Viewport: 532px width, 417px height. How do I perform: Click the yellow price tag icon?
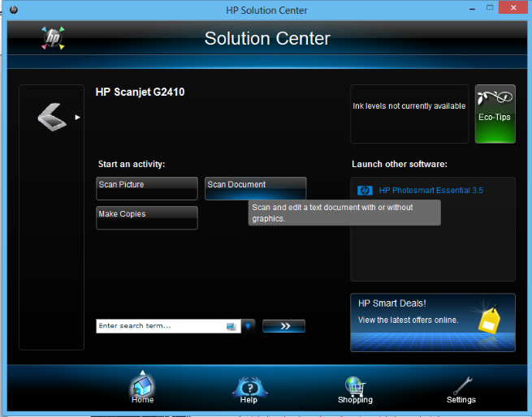489,320
